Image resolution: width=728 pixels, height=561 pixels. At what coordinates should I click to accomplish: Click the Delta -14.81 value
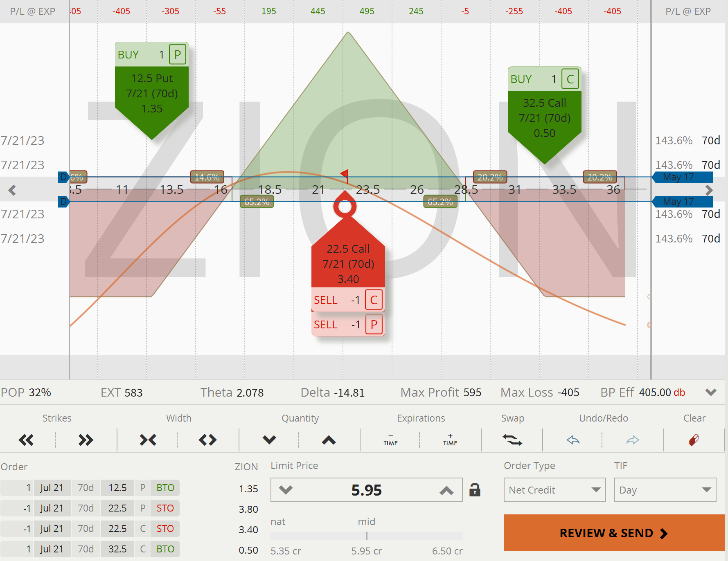click(349, 393)
